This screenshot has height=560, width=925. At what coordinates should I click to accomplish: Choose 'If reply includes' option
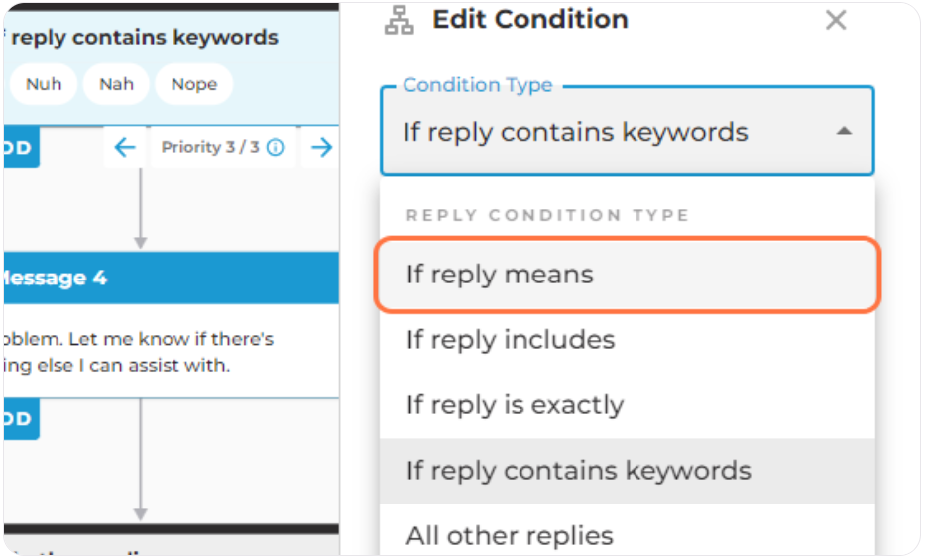coord(628,340)
